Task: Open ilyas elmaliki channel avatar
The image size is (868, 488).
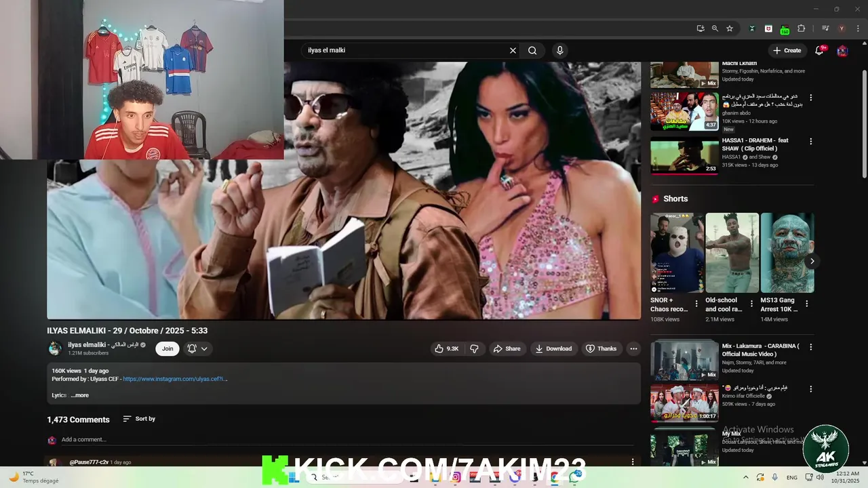Action: (x=55, y=348)
